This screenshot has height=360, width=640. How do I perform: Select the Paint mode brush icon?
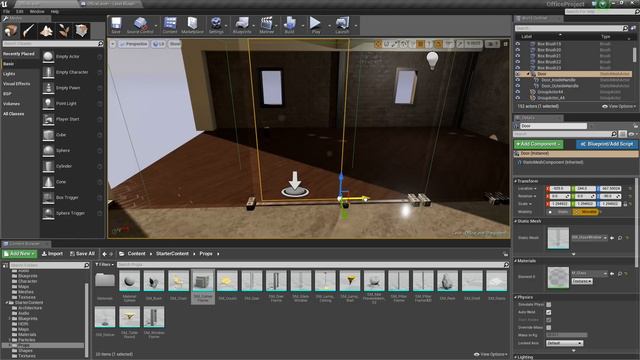[29, 31]
